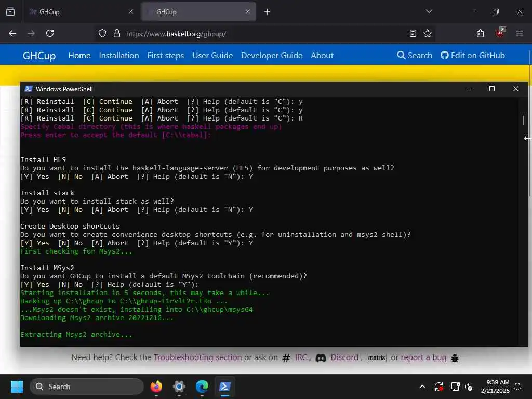532x399 pixels.
Task: Select the second GHCup tab
Action: coord(198,12)
